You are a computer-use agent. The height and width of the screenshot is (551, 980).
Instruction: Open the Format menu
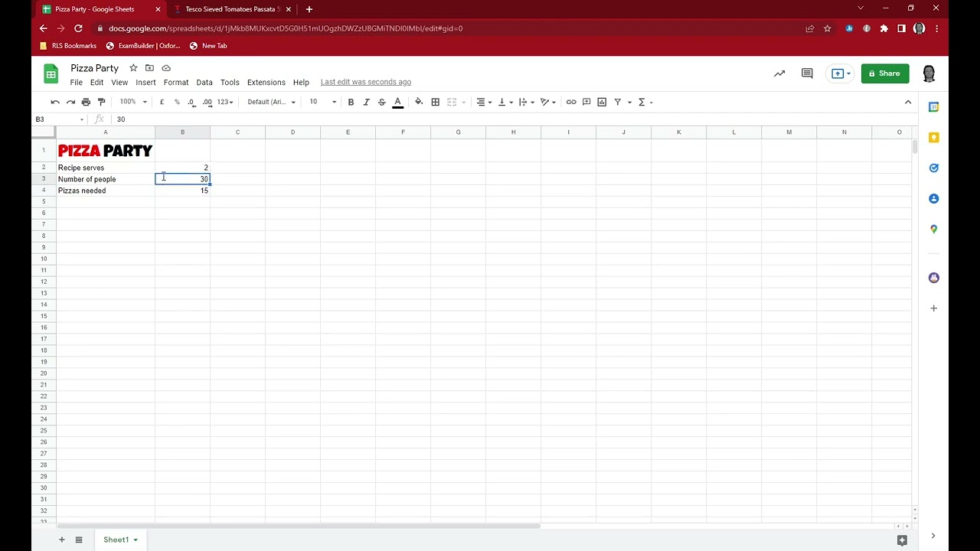(176, 82)
